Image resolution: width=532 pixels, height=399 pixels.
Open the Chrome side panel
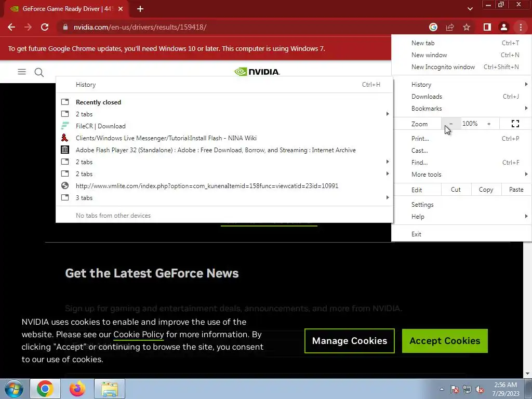pos(487,27)
